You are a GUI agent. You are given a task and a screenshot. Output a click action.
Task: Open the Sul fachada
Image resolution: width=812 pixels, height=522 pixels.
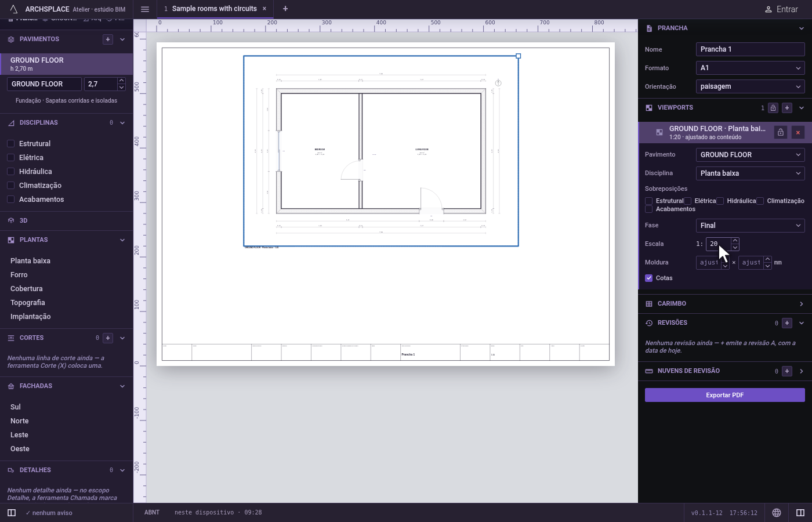[16, 407]
